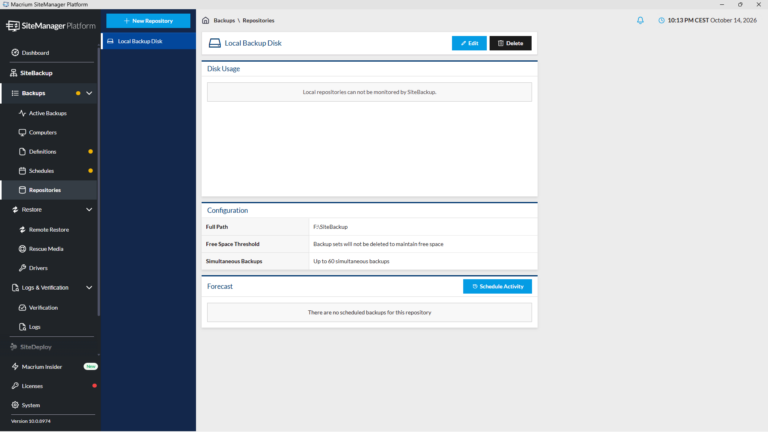Click the Disk Usage heading
The image size is (768, 432).
point(223,69)
